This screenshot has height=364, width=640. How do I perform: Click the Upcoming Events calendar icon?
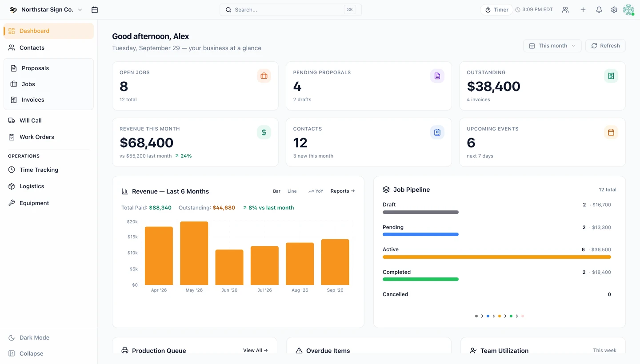pos(611,132)
